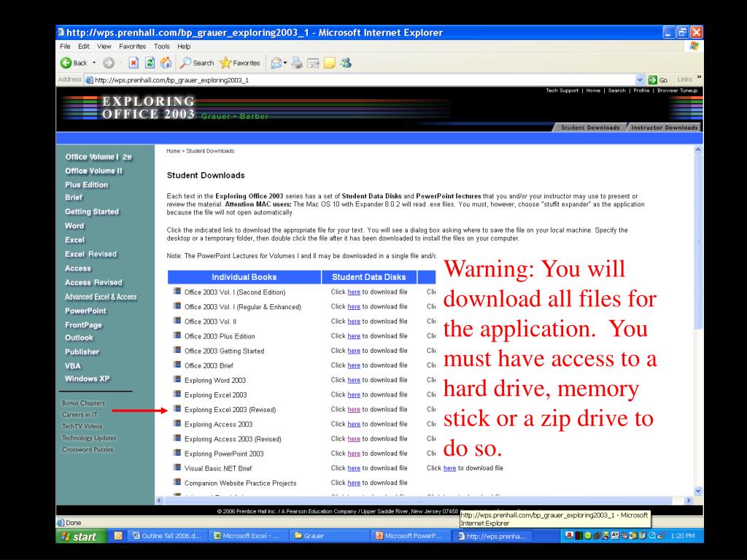Click the Forward arrow button

pos(109,63)
